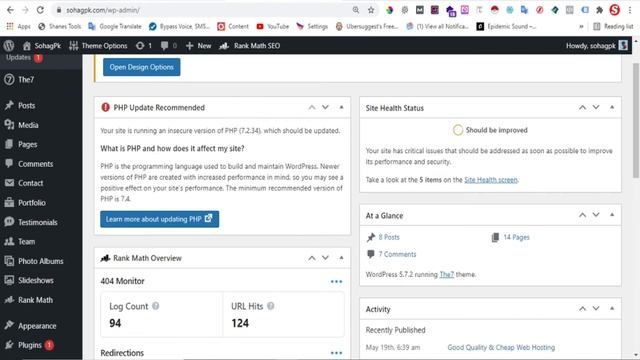Collapse the Site Health Status panel
The image size is (640, 360).
[612, 107]
